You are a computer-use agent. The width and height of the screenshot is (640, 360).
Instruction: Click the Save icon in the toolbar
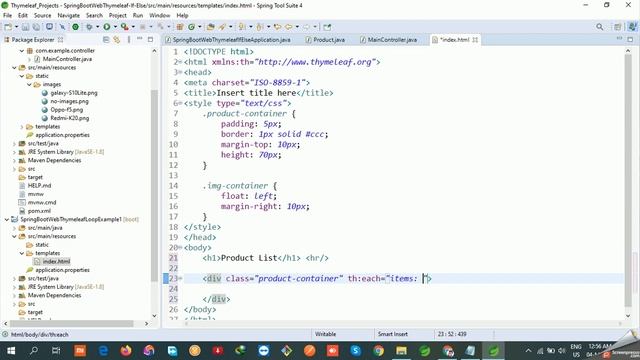point(25,27)
